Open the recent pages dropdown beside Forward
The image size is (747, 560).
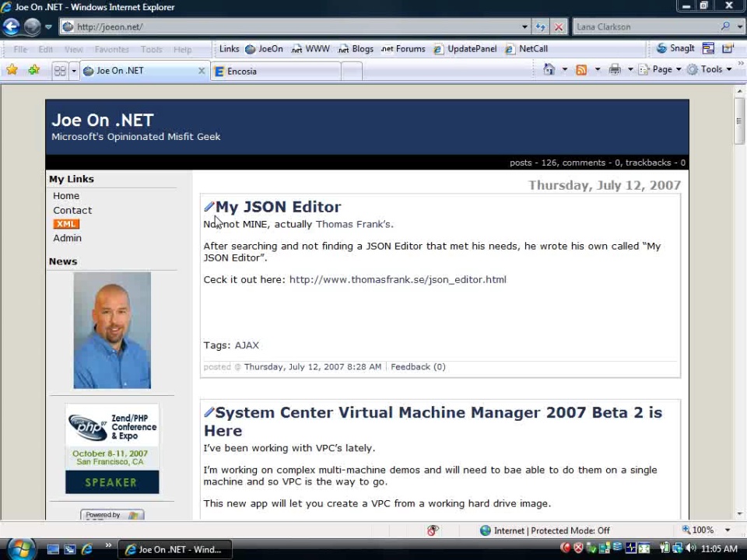48,26
